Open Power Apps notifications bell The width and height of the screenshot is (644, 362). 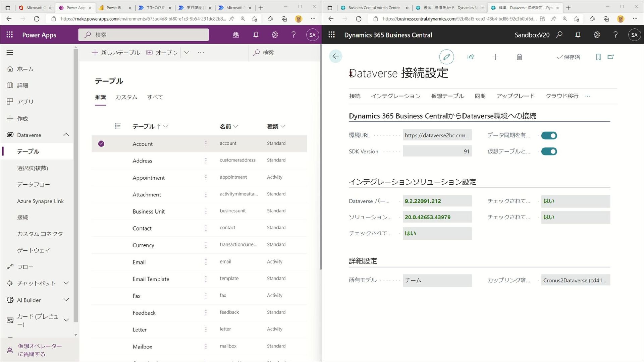pyautogui.click(x=256, y=35)
